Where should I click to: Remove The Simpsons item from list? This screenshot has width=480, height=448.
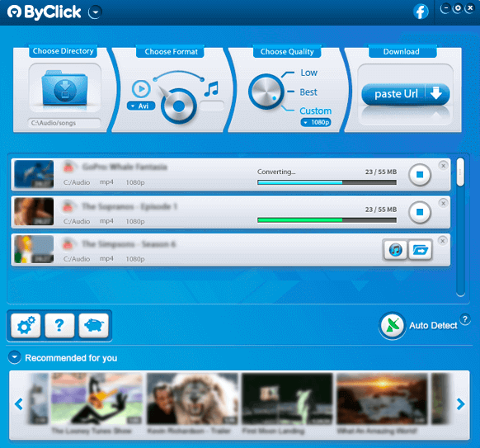(443, 241)
